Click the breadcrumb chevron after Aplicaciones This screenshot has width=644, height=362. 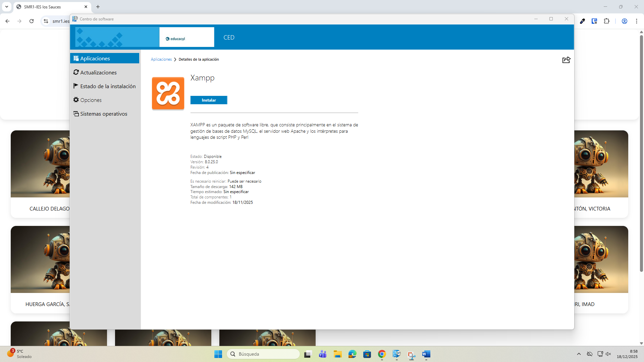[x=175, y=59]
